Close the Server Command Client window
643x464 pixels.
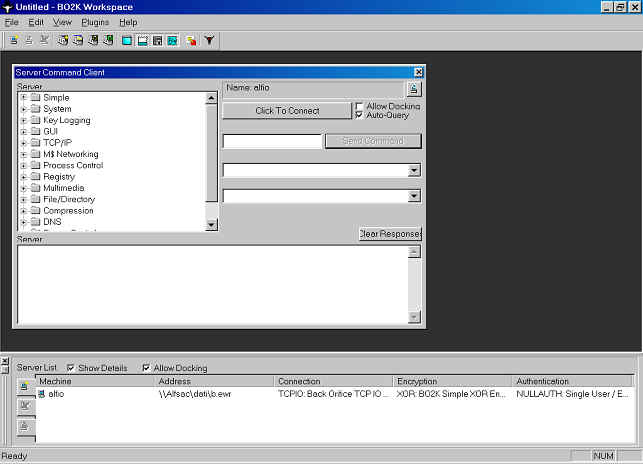418,72
